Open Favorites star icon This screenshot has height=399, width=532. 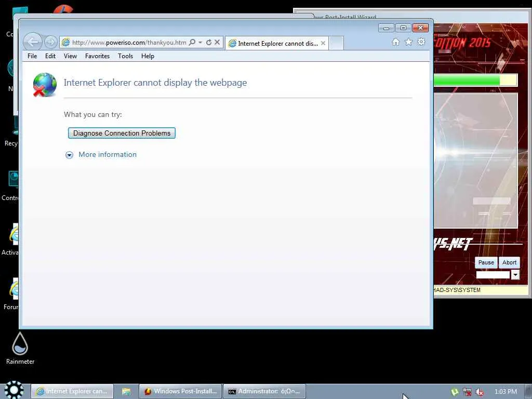pos(408,42)
